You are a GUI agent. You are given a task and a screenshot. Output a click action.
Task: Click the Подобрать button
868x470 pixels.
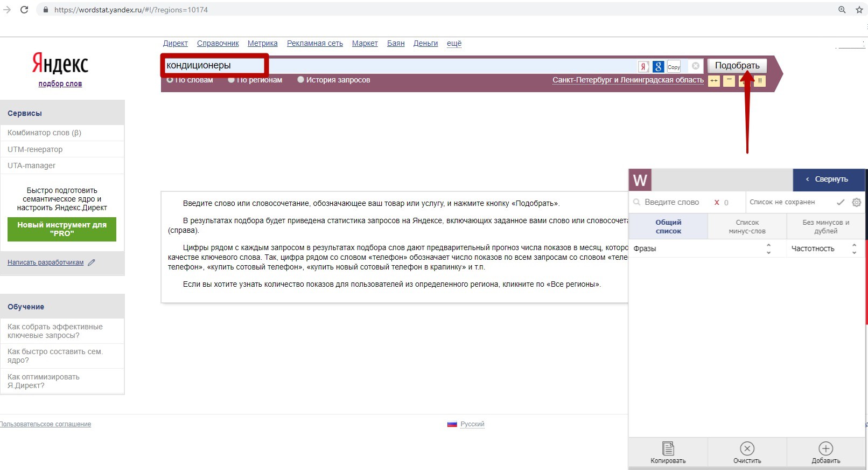point(737,65)
